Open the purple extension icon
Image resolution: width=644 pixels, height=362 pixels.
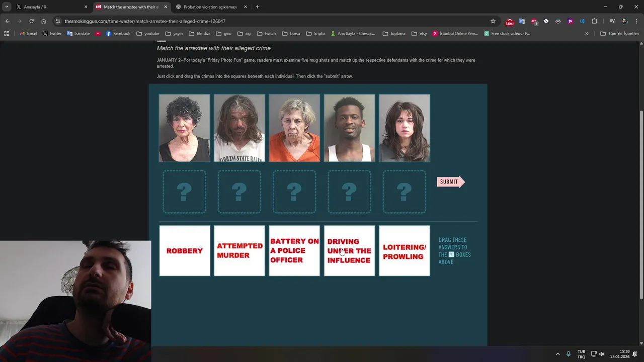(570, 21)
